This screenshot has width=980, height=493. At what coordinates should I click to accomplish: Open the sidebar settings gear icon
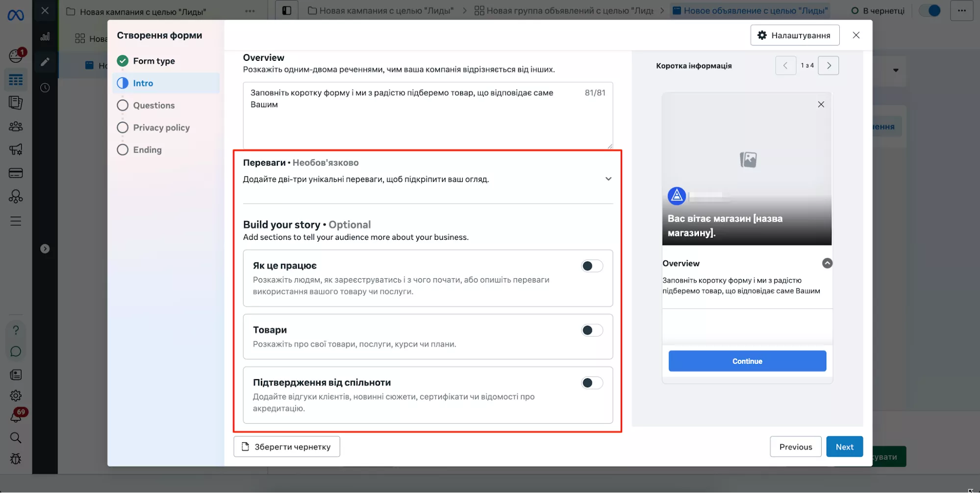(x=16, y=395)
